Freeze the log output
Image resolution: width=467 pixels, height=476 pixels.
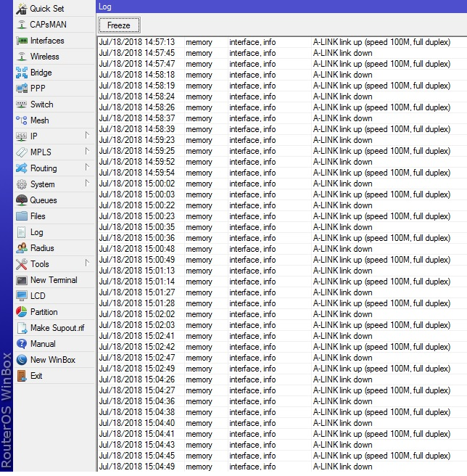tap(119, 25)
